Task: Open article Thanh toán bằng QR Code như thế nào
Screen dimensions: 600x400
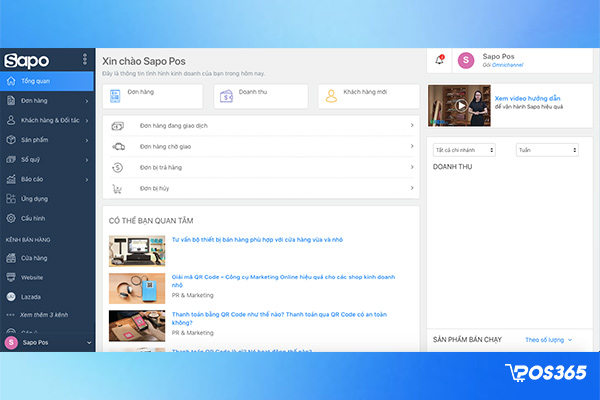Action: [279, 318]
